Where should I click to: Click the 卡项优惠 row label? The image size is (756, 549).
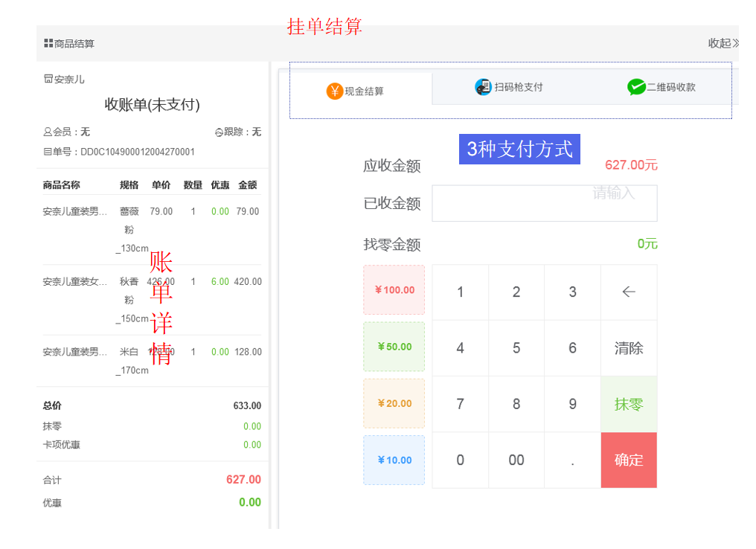(x=61, y=444)
